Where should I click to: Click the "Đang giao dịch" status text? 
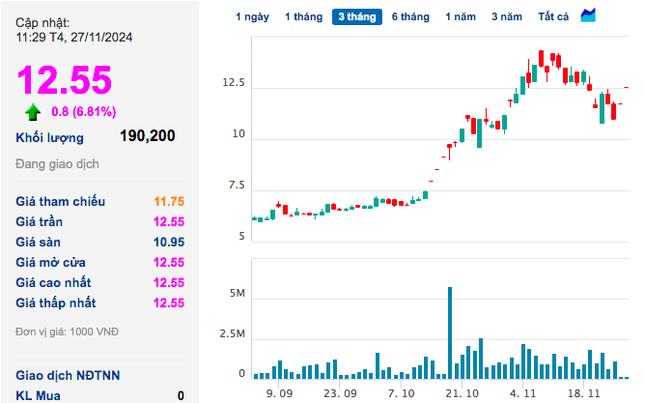tap(57, 164)
